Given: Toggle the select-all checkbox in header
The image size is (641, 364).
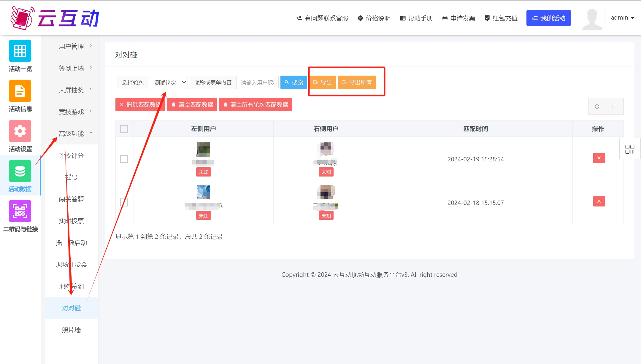Looking at the screenshot, I should pyautogui.click(x=124, y=129).
